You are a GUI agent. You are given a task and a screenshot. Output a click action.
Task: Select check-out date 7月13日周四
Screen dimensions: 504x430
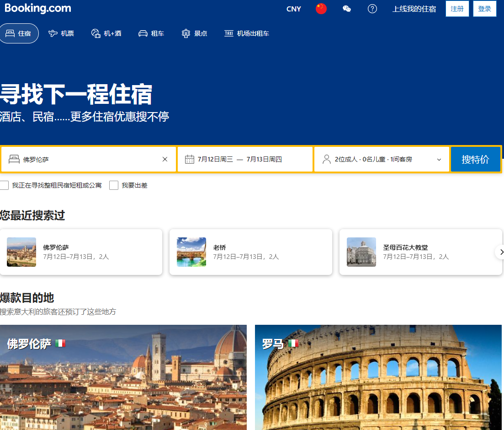[264, 159]
